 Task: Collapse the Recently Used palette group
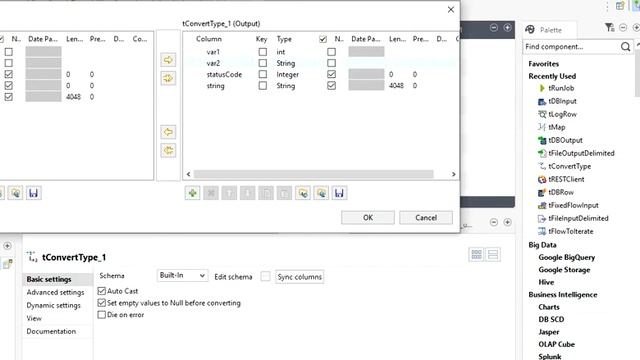click(552, 76)
